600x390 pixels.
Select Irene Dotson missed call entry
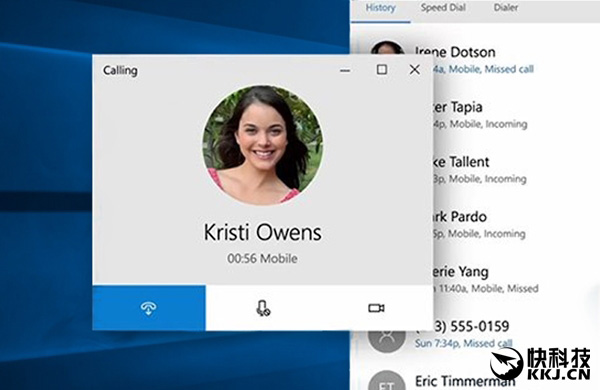pos(474,60)
